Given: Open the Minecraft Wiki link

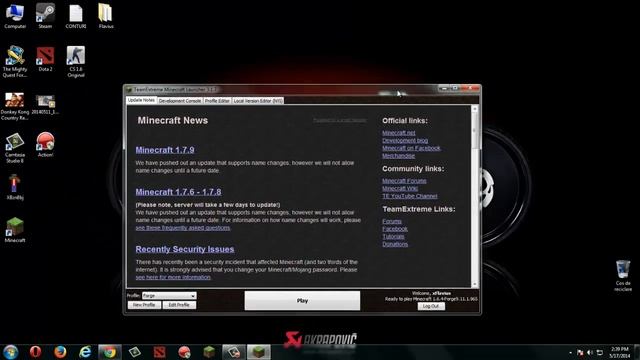Looking at the screenshot, I should pyautogui.click(x=400, y=189).
